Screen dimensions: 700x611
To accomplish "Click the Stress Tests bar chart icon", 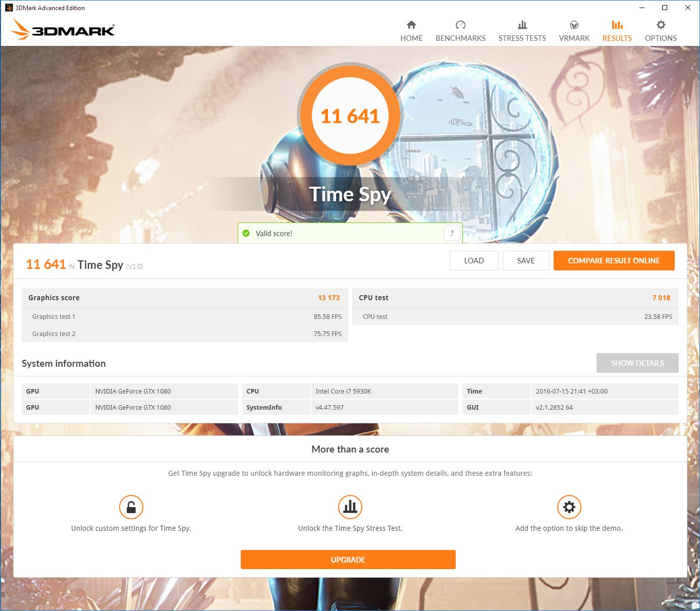I will point(522,25).
